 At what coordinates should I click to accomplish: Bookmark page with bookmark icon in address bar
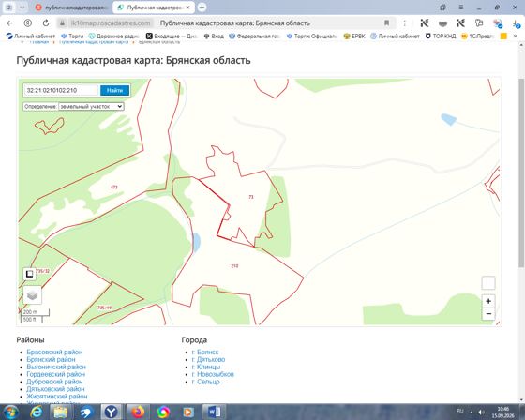[x=386, y=22]
